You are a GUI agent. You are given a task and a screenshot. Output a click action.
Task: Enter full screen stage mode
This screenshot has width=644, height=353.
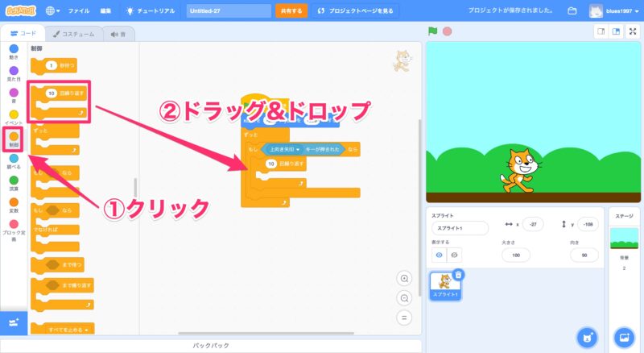pyautogui.click(x=632, y=31)
